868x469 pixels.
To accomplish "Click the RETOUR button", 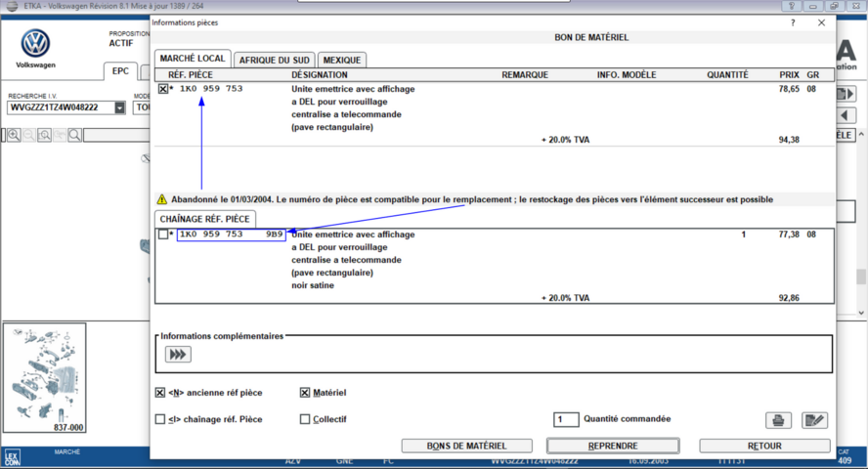I will coord(764,446).
